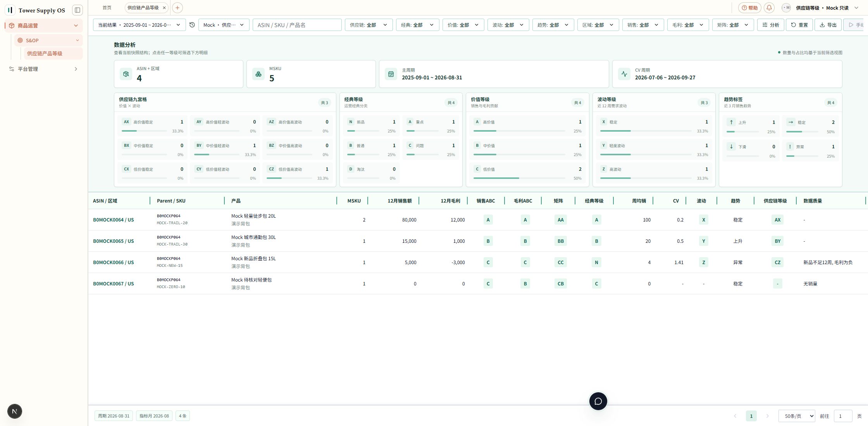Select 供应链产品等级 in sidebar
The width and height of the screenshot is (868, 426).
coord(53,53)
